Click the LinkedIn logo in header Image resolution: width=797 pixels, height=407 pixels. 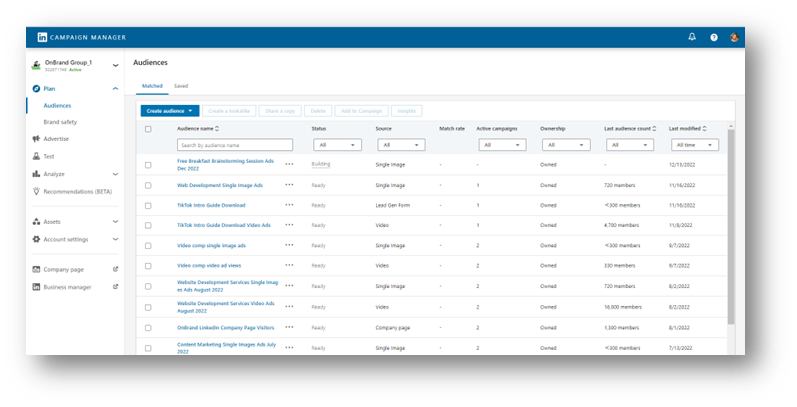[42, 37]
